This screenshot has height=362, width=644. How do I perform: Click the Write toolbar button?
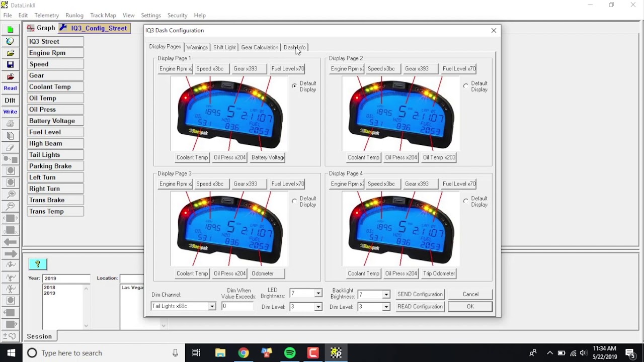[x=10, y=112]
